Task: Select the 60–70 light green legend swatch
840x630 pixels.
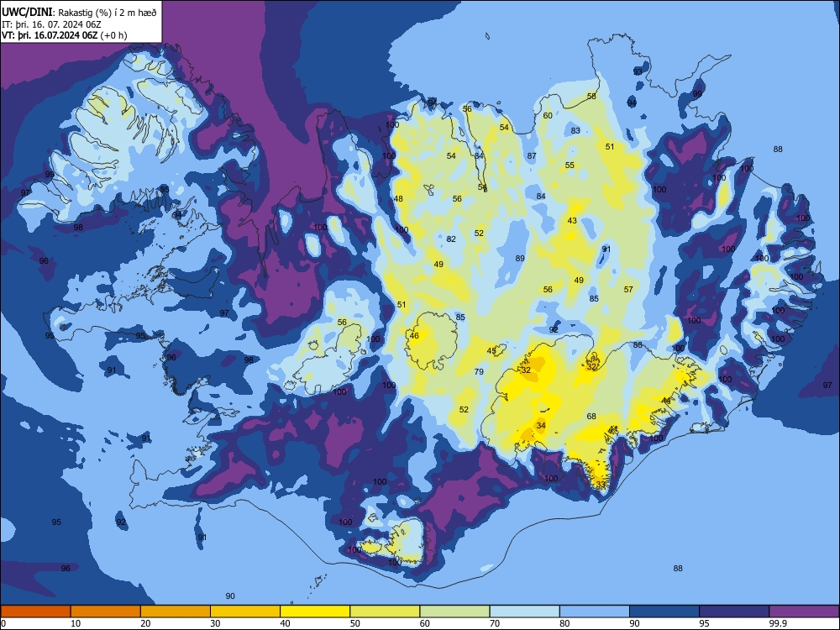Action: (454, 612)
